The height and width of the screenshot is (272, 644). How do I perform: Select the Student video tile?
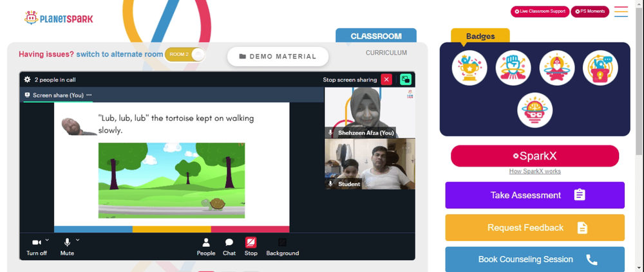tap(370, 164)
